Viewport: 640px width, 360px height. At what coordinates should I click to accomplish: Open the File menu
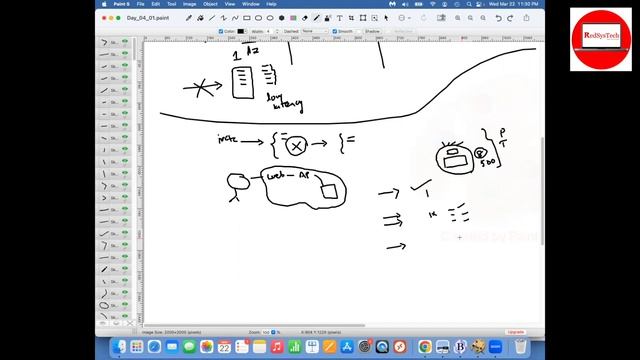pos(140,4)
